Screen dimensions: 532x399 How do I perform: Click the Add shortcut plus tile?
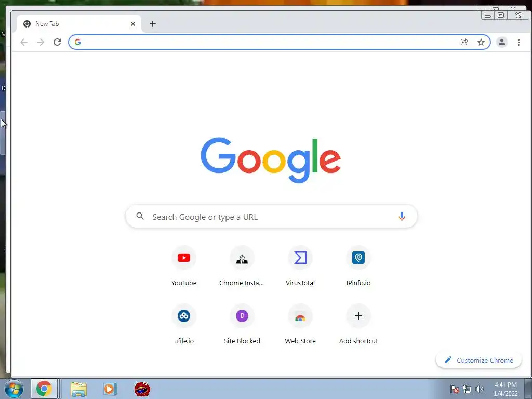click(358, 325)
